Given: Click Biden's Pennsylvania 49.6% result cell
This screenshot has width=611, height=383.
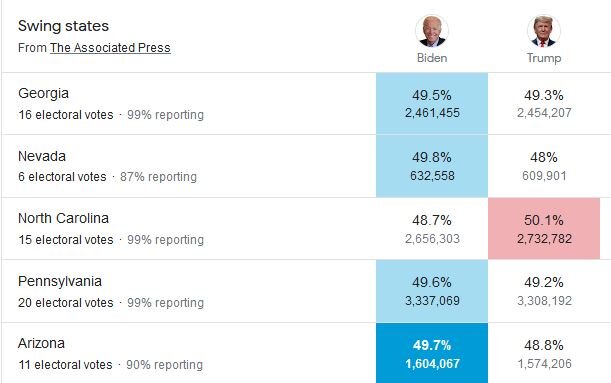Looking at the screenshot, I should 432,291.
